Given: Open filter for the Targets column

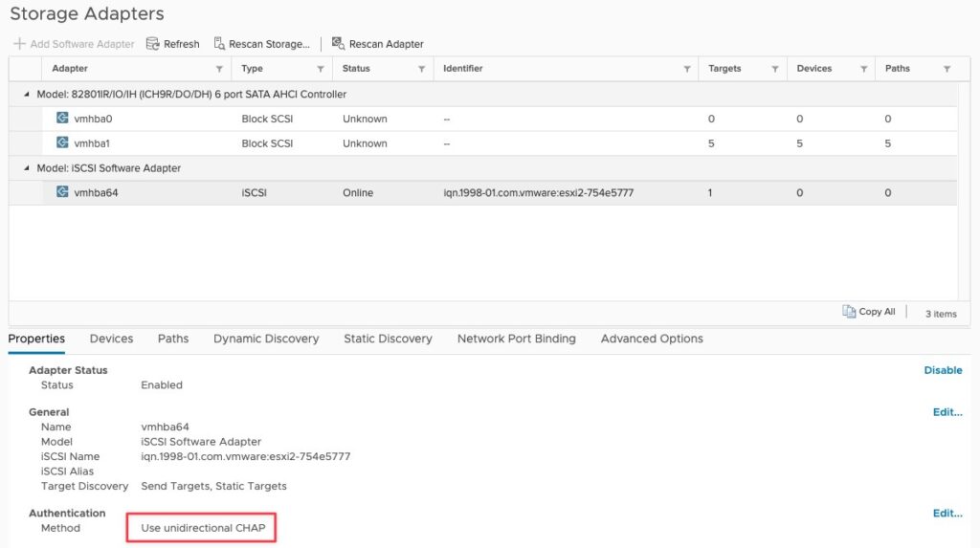Looking at the screenshot, I should pos(775,69).
